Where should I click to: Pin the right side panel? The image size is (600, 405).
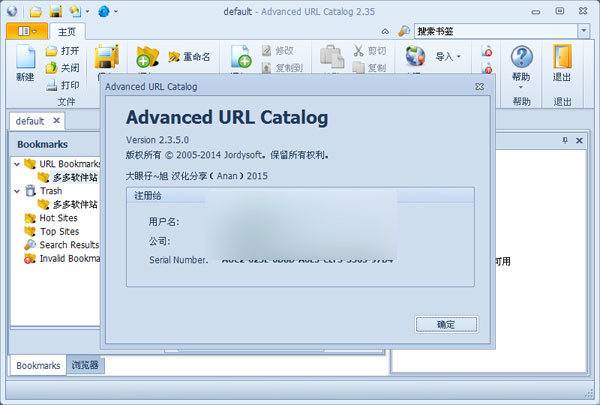click(x=565, y=140)
